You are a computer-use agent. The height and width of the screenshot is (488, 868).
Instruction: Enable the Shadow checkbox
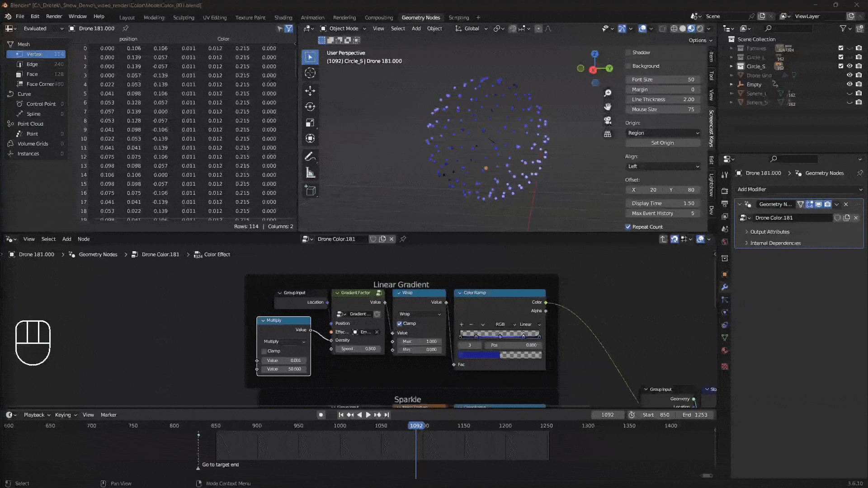[x=628, y=52]
